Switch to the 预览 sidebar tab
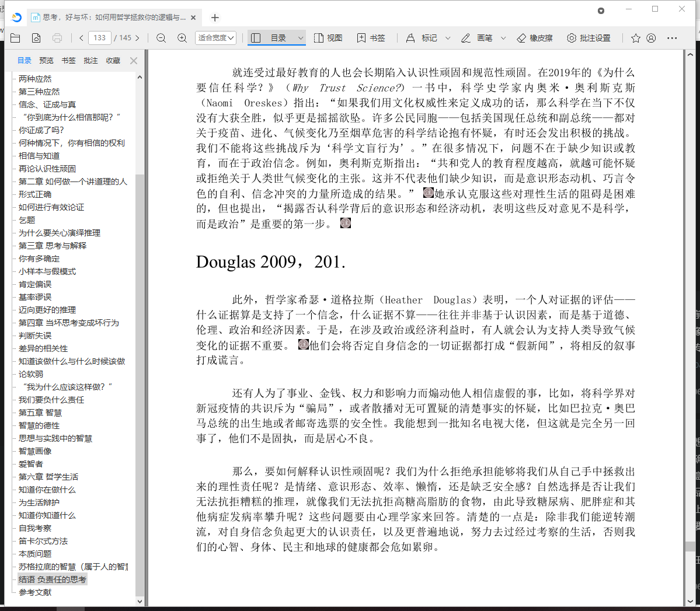This screenshot has height=611, width=700. (x=46, y=61)
